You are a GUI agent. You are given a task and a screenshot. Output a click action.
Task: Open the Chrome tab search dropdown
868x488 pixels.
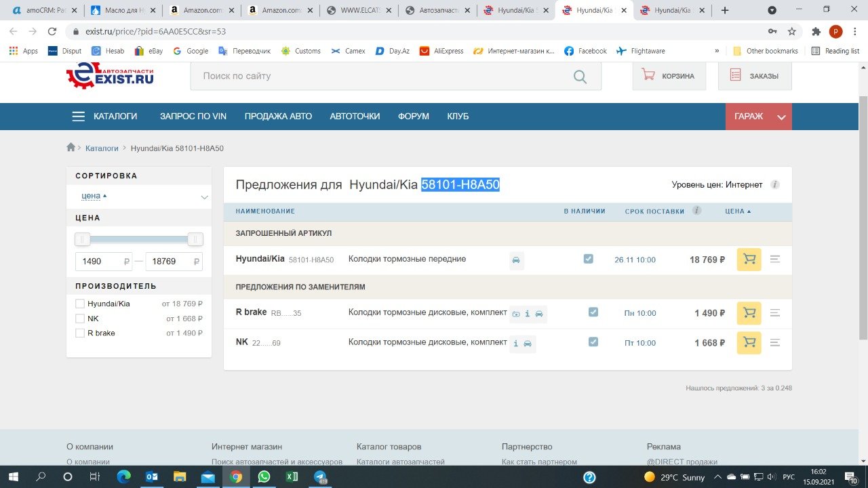[x=772, y=10]
